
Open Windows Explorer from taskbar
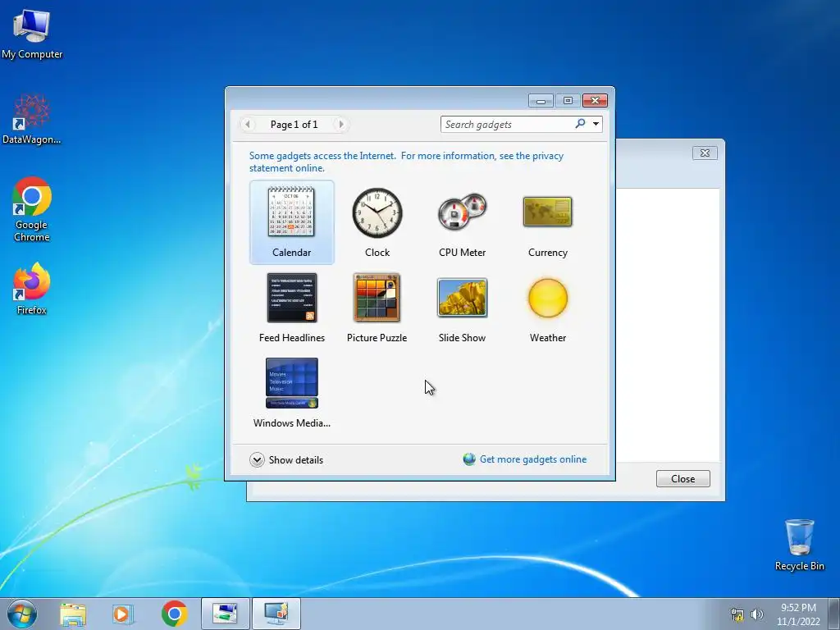tap(73, 614)
